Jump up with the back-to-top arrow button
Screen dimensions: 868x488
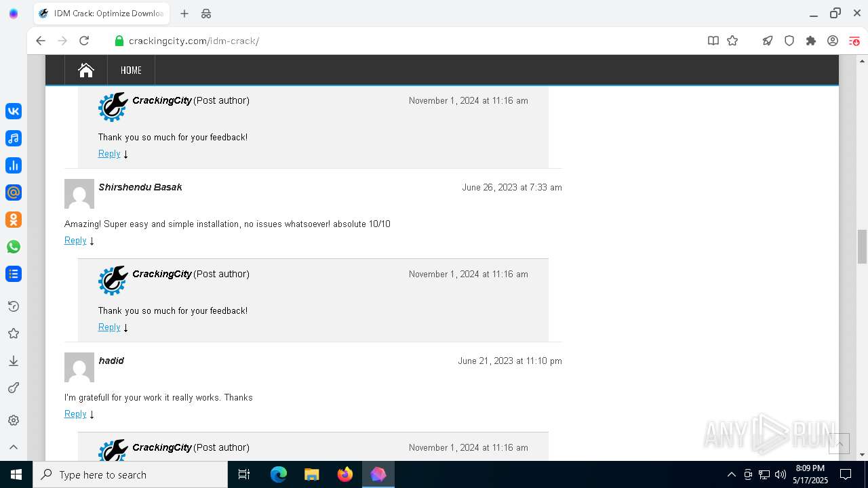(839, 444)
